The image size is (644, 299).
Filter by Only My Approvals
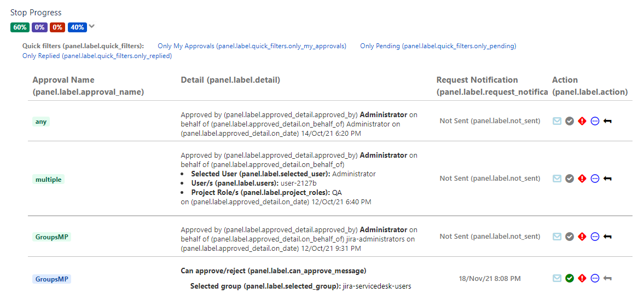coord(252,46)
